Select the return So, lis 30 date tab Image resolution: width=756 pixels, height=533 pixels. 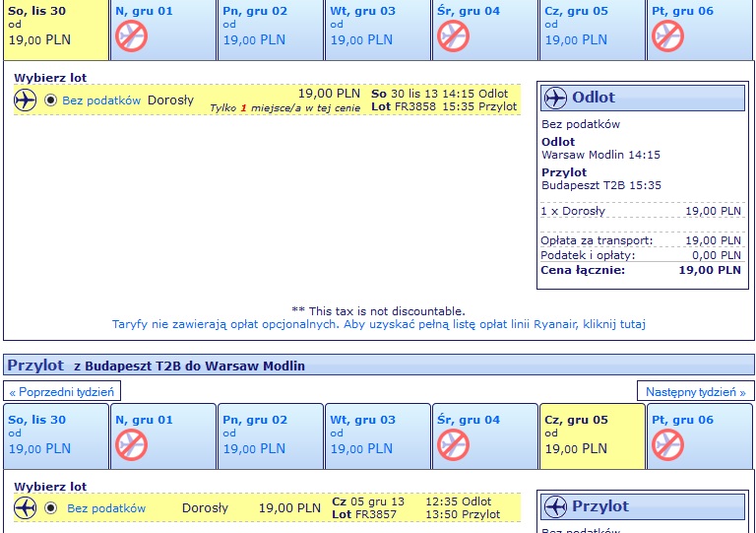click(x=56, y=436)
